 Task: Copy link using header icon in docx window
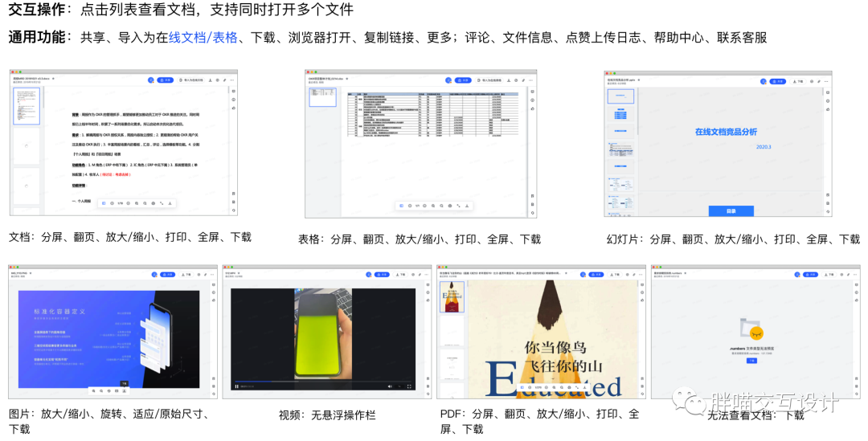[x=225, y=80]
